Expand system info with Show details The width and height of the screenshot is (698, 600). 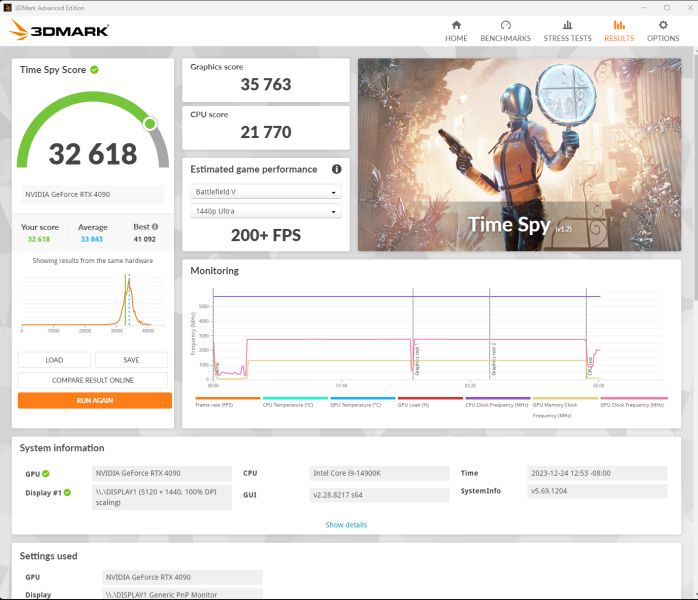click(346, 525)
